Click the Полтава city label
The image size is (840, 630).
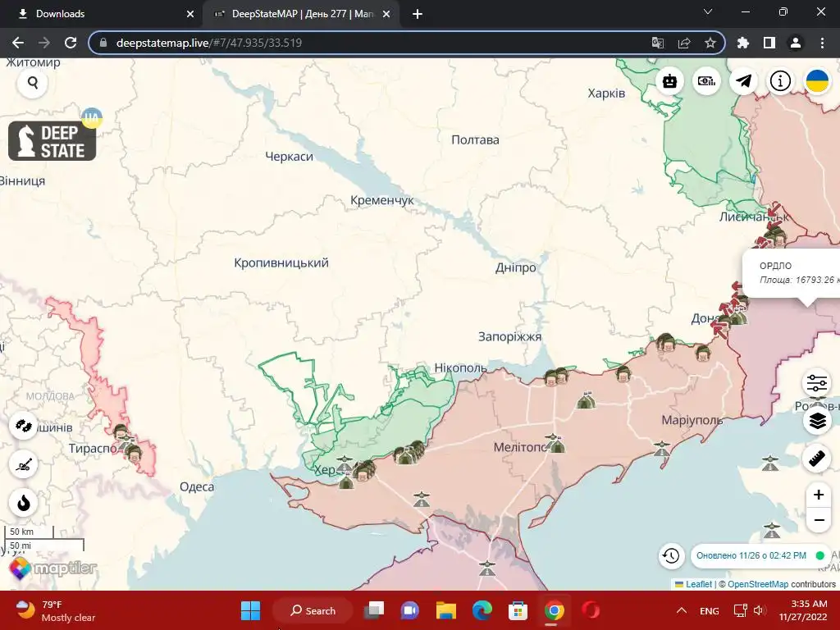pos(475,139)
